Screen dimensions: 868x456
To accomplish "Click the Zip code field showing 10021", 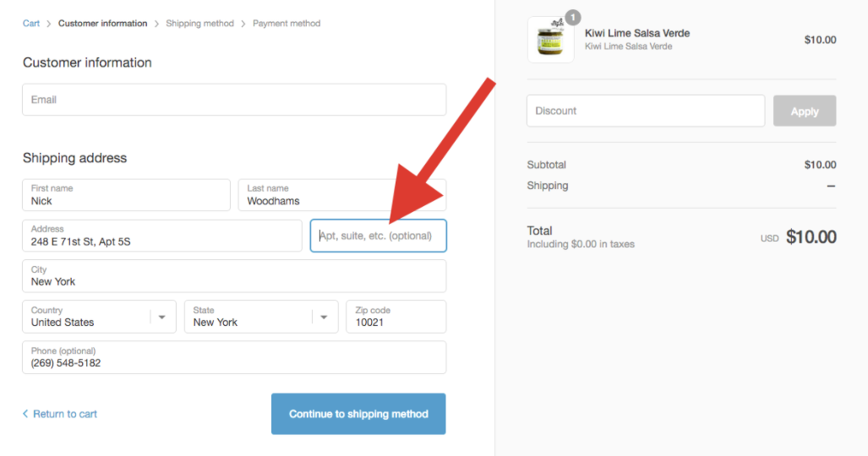I will pos(396,317).
